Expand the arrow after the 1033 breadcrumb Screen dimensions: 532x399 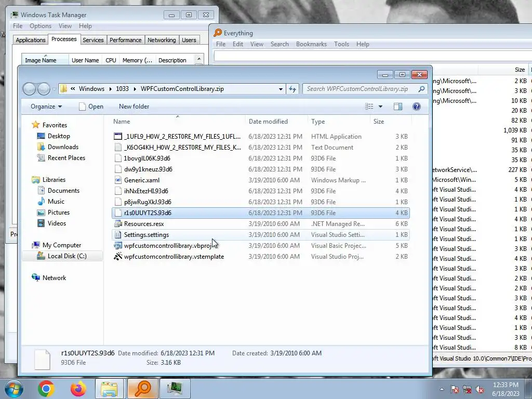point(135,89)
